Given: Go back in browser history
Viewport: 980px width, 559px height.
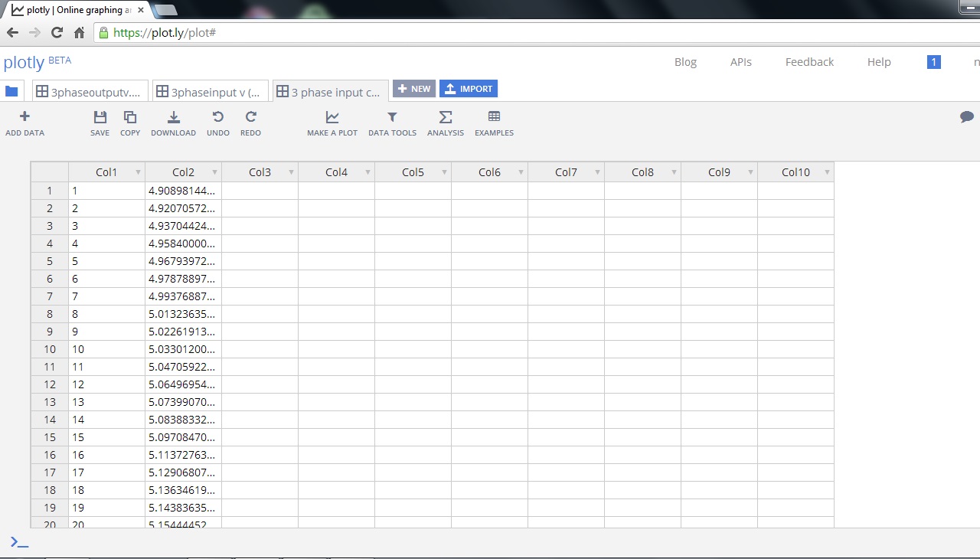Looking at the screenshot, I should coord(12,33).
